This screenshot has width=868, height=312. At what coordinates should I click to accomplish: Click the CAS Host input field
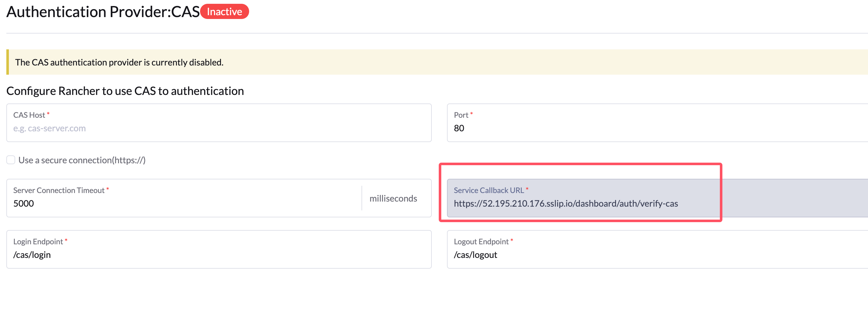[x=219, y=123]
